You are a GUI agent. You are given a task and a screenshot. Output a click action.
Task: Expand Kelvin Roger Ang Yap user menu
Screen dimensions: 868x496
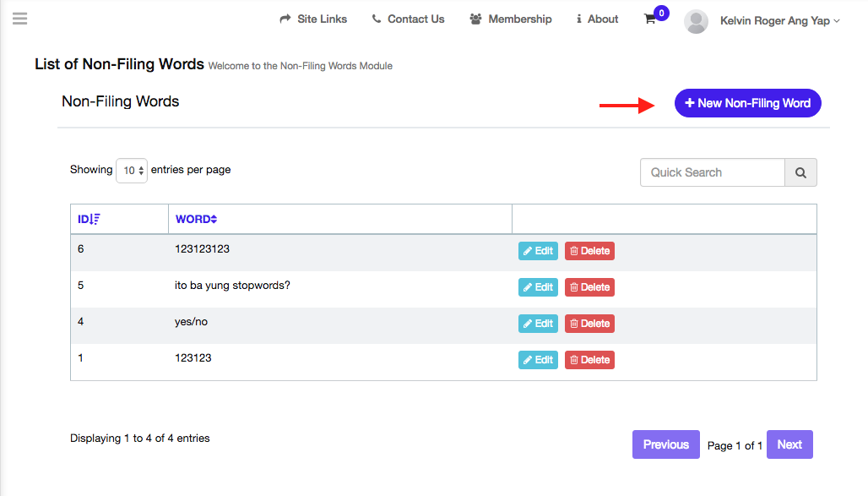[779, 21]
